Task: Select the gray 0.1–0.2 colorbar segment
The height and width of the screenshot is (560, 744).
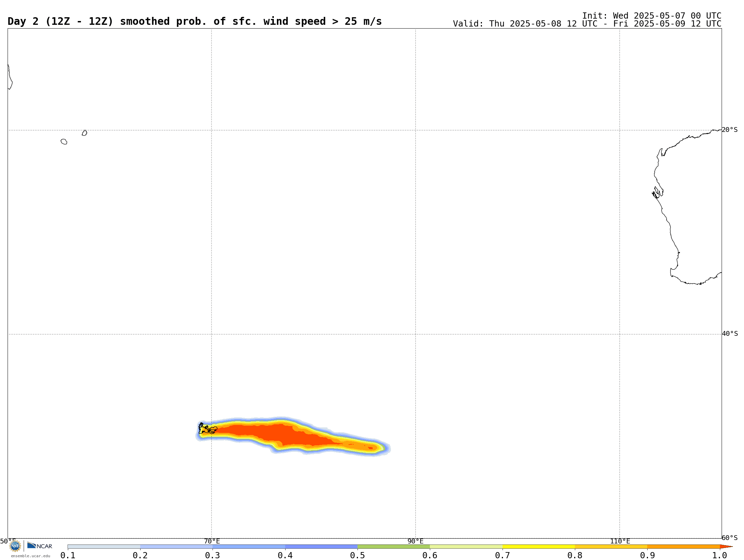Action: pos(104,547)
